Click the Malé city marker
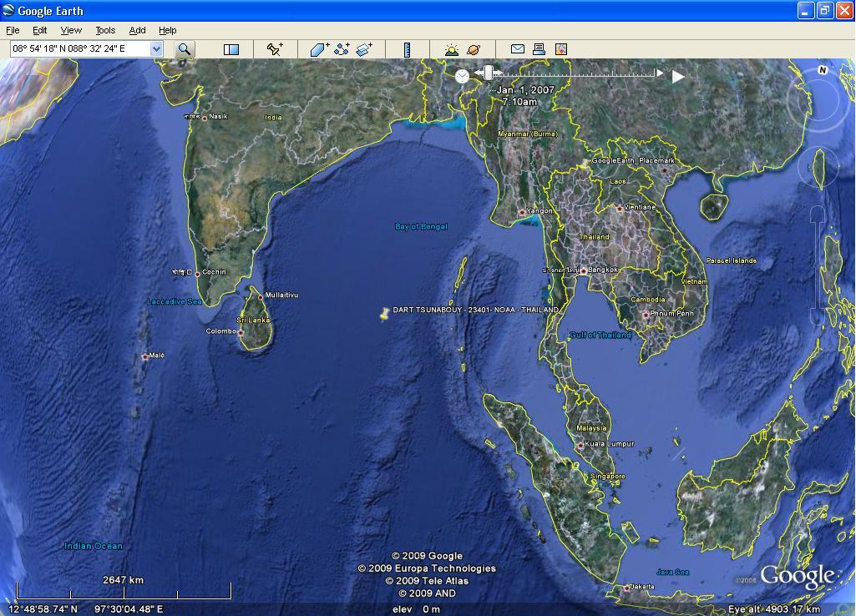Image resolution: width=856 pixels, height=616 pixels. coord(144,357)
